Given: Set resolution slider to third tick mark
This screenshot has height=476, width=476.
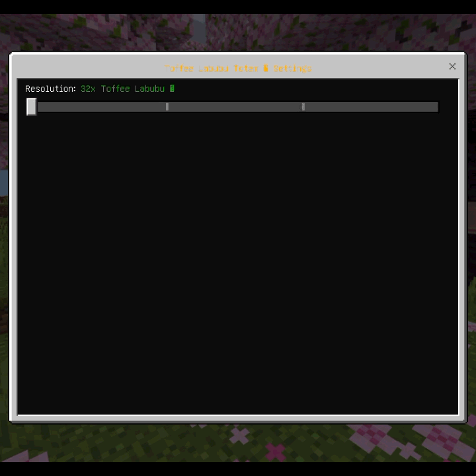Looking at the screenshot, I should pos(303,106).
